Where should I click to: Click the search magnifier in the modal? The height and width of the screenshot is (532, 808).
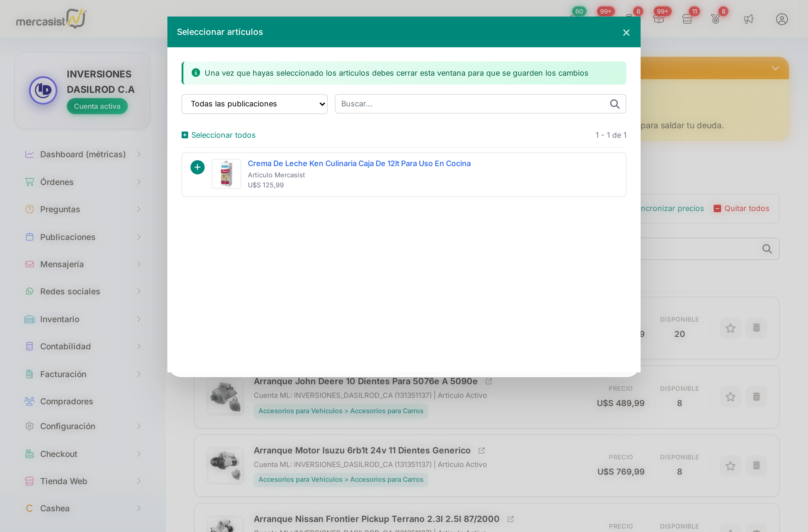615,104
